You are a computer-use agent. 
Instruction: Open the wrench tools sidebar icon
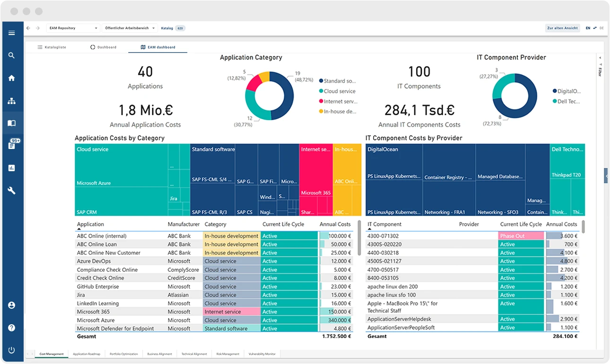pyautogui.click(x=12, y=191)
